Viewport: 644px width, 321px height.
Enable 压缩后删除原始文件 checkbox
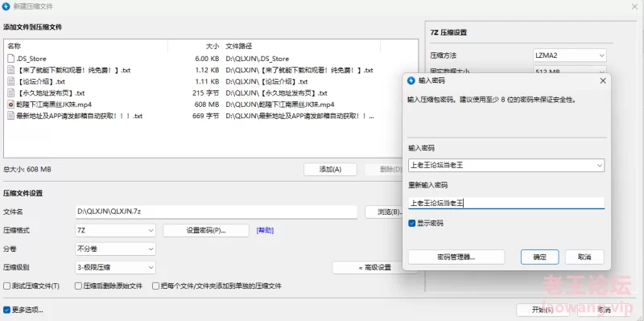(78, 286)
